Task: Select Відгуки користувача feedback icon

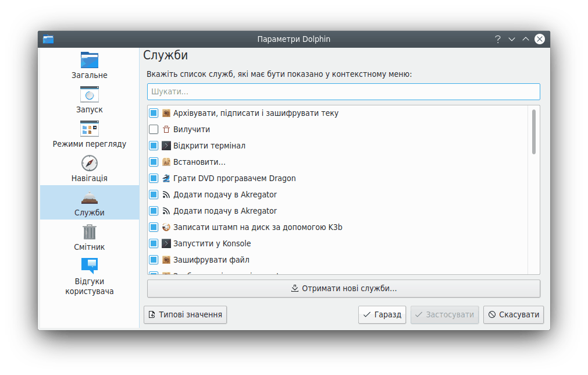Action: pyautogui.click(x=89, y=266)
